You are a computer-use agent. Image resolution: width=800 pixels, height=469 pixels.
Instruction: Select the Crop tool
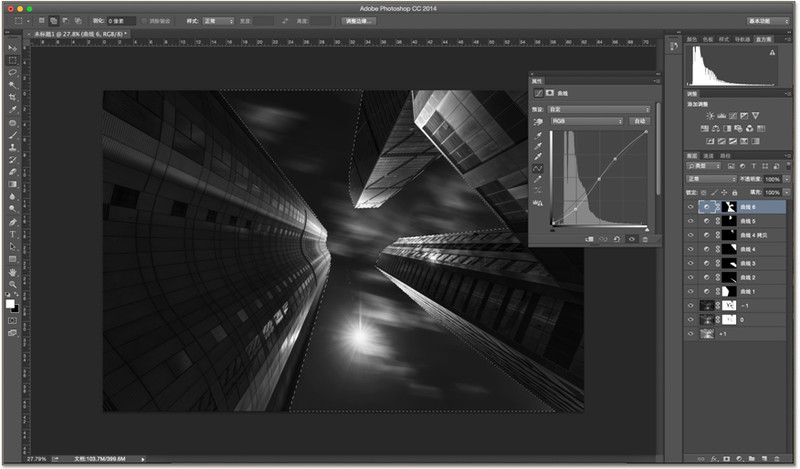pos(12,97)
